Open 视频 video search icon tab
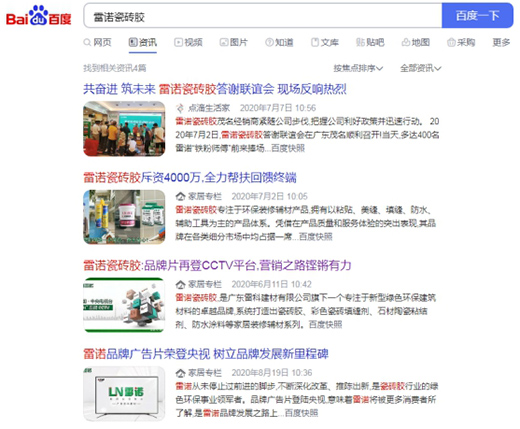Viewport: 520px width, 429px height. tap(188, 42)
